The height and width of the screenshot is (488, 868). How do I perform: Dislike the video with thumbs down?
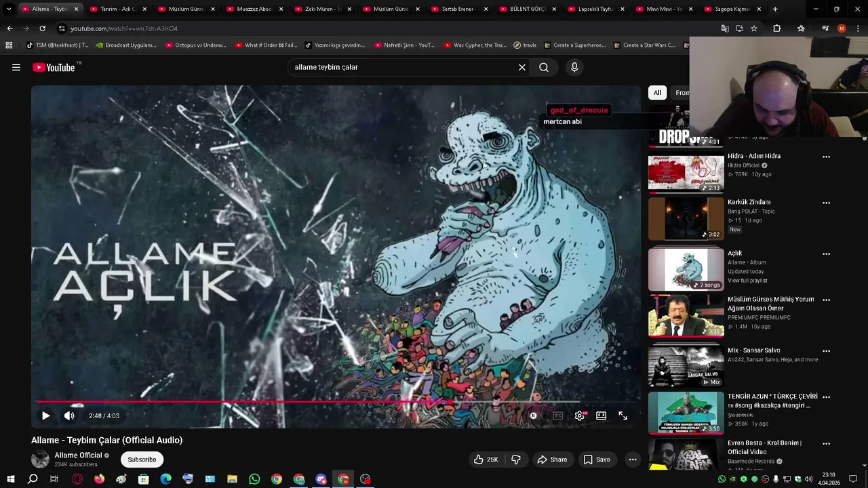click(516, 460)
